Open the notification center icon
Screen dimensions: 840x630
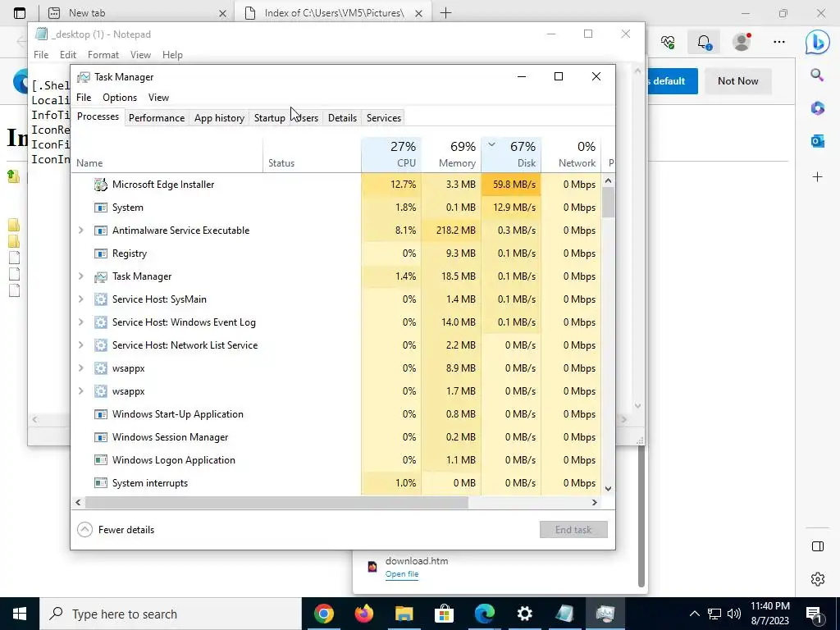click(815, 614)
